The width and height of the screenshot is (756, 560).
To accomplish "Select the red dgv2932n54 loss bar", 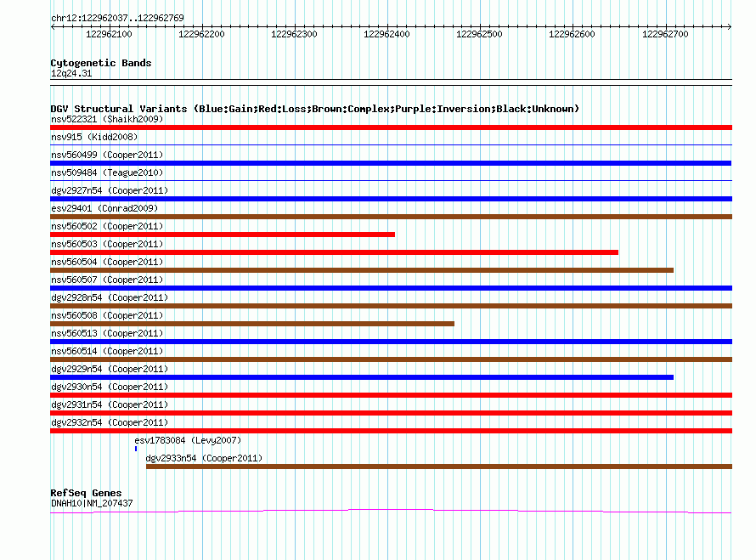I will [x=391, y=431].
